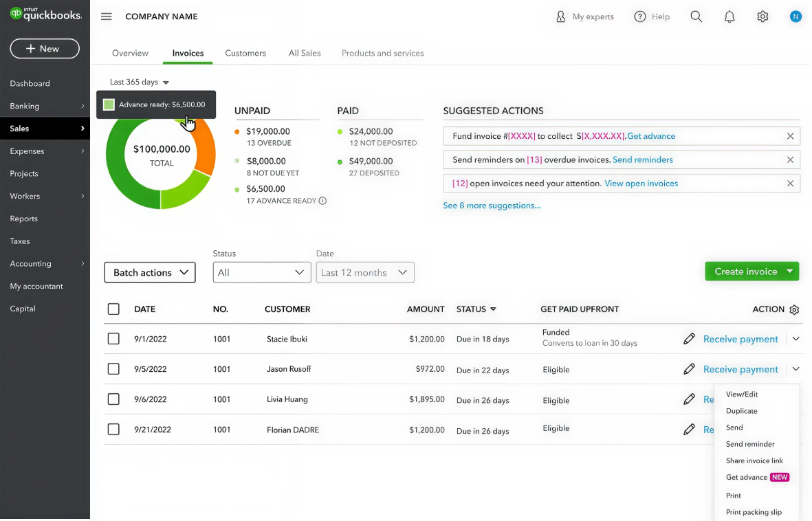Check the select-all box in the invoice table header

tap(113, 309)
